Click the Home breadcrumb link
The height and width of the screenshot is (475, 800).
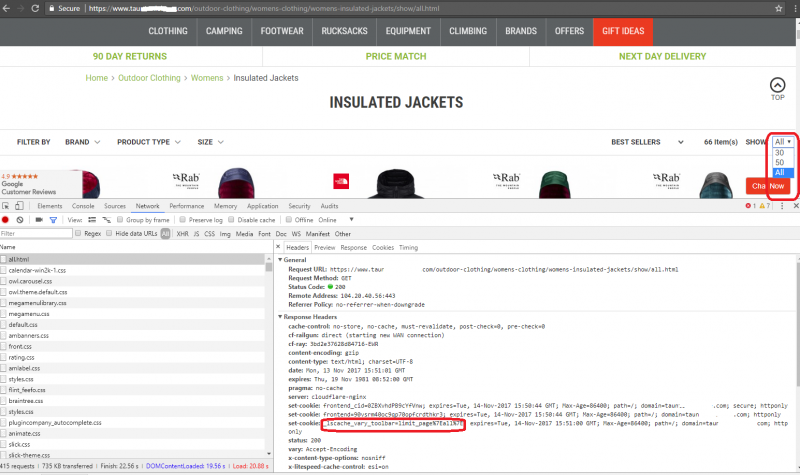point(96,78)
